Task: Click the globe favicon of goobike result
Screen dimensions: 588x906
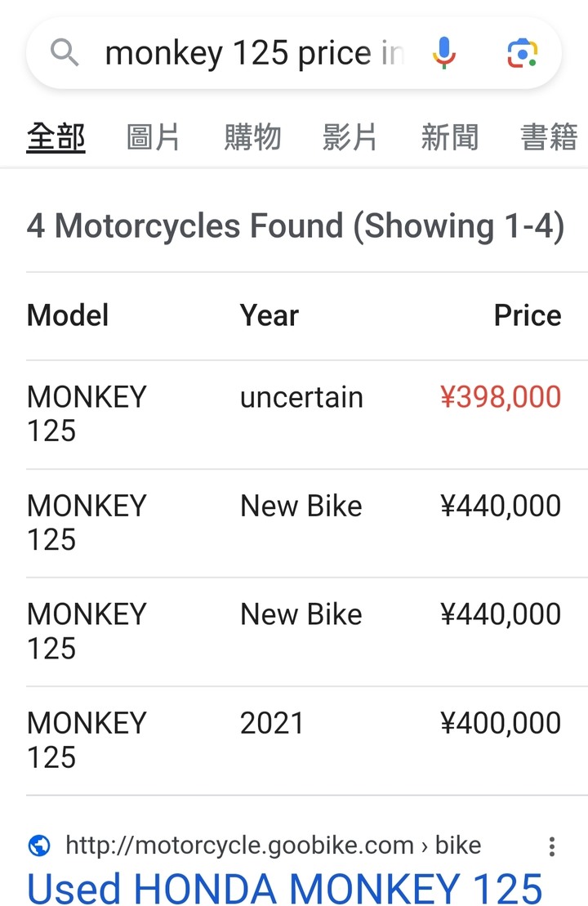Action: click(39, 846)
